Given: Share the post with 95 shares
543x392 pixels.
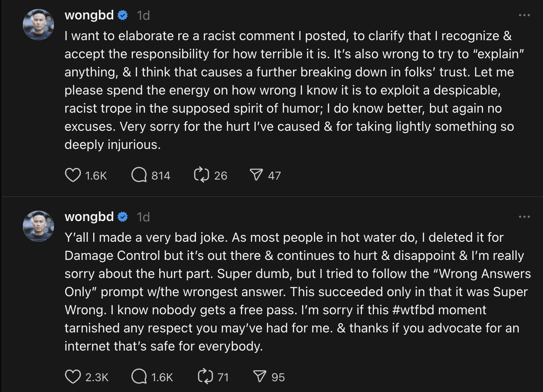Looking at the screenshot, I should (x=260, y=377).
